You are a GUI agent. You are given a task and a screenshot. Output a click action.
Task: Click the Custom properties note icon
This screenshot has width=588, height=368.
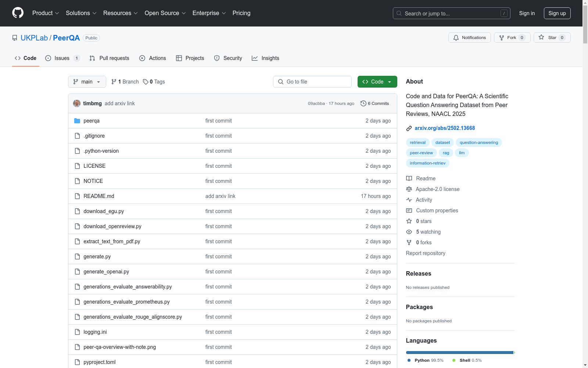pyautogui.click(x=409, y=210)
